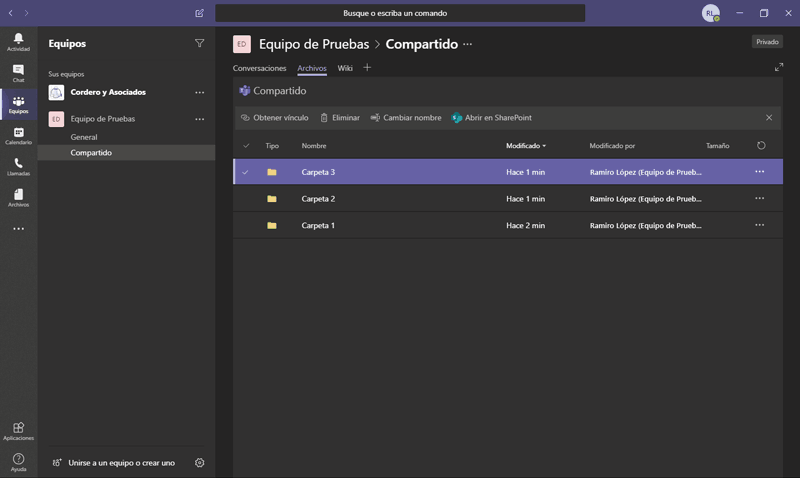The width and height of the screenshot is (800, 478).
Task: Open the Carpeta 3 folder name
Action: pyautogui.click(x=318, y=172)
